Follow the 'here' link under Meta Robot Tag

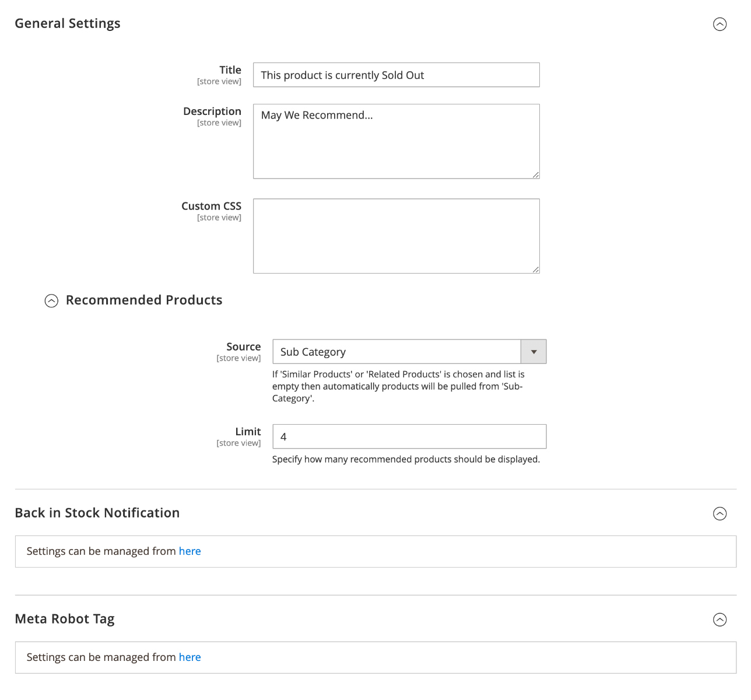point(190,657)
